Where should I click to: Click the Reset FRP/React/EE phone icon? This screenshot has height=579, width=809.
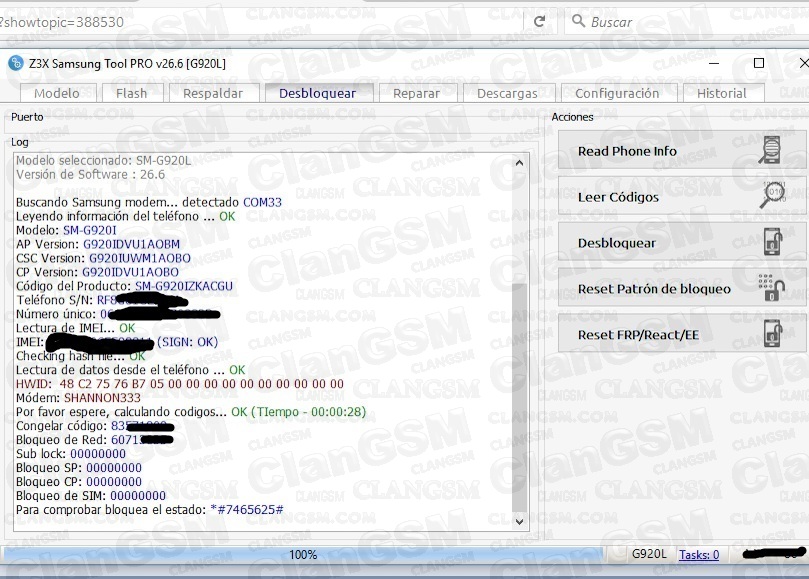pos(772,333)
